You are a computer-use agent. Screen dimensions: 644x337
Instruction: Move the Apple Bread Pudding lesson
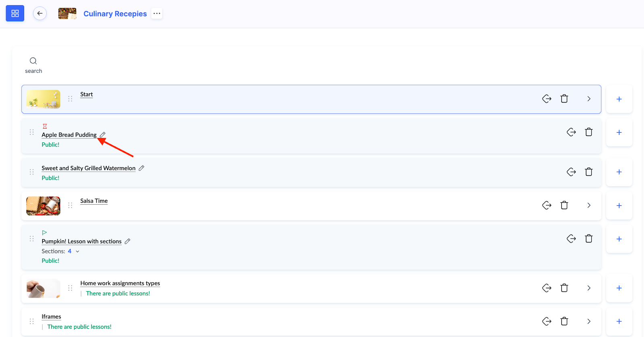(571, 132)
